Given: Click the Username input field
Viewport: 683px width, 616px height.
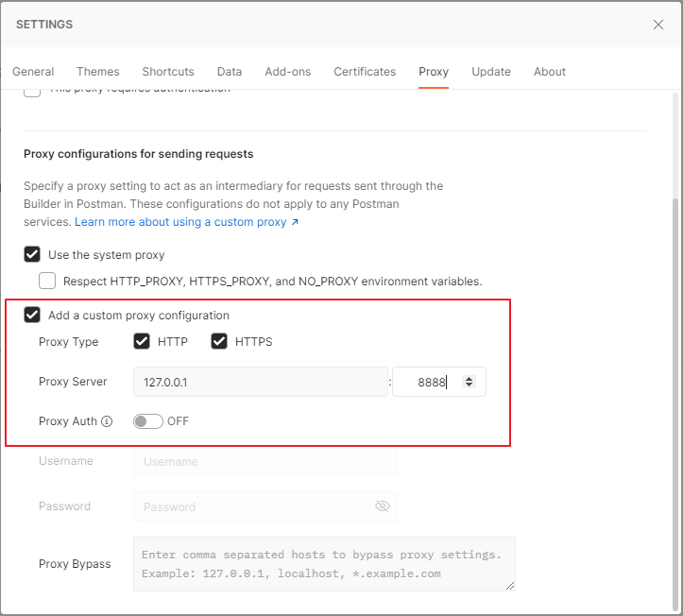Looking at the screenshot, I should (x=265, y=461).
